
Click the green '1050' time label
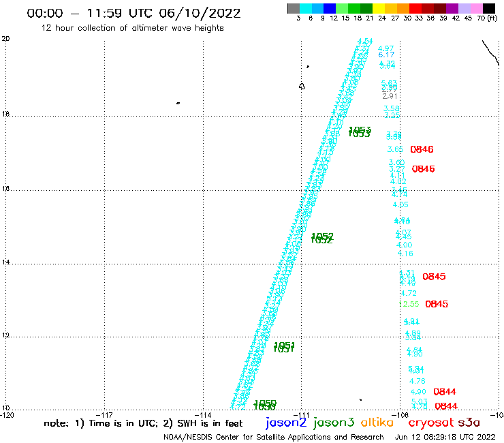click(265, 405)
